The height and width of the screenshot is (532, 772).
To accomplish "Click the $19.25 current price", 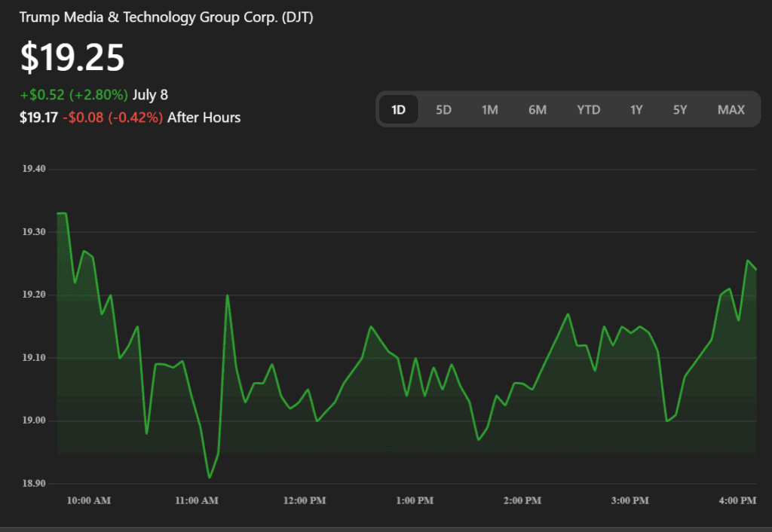I will [72, 57].
